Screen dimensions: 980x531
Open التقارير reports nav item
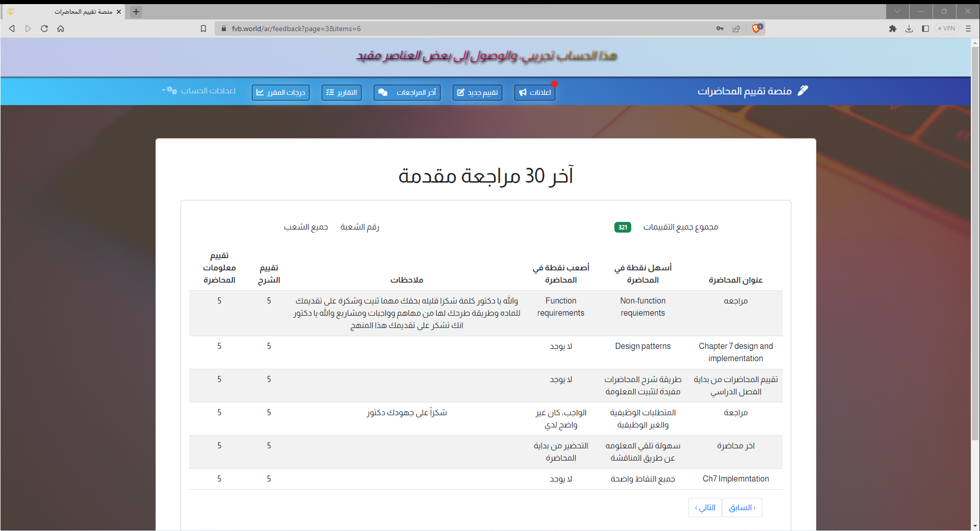[x=341, y=92]
